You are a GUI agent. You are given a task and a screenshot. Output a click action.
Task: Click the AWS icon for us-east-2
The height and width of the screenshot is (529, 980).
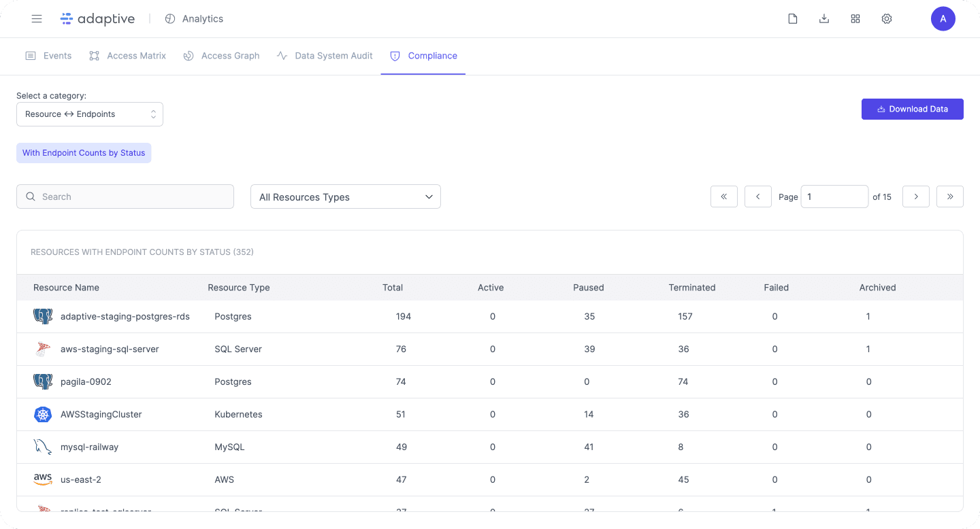point(43,479)
